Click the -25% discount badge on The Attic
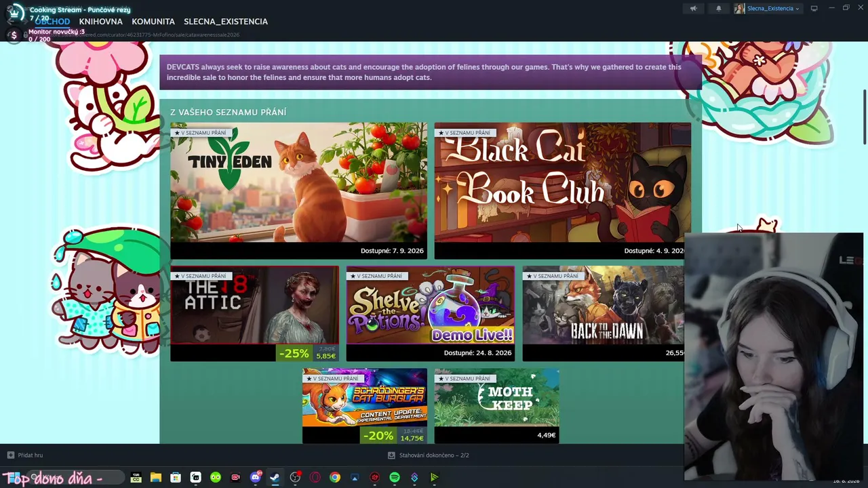Image resolution: width=868 pixels, height=488 pixels. click(294, 353)
